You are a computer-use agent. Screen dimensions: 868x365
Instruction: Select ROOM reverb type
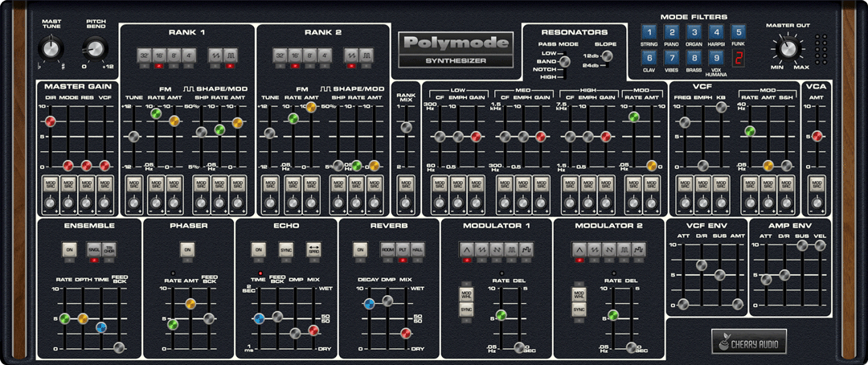[387, 249]
